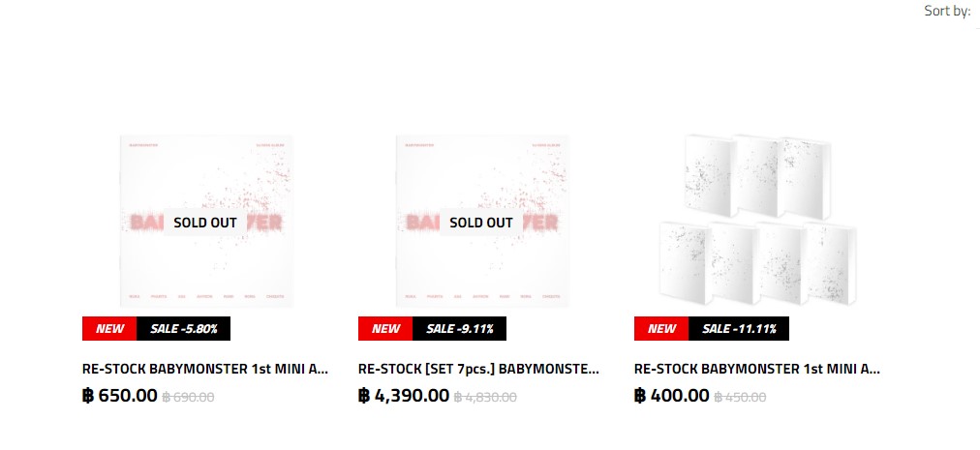Viewport: 980px width, 450px height.
Task: Click the SALE -11.11% badge
Action: click(x=739, y=329)
